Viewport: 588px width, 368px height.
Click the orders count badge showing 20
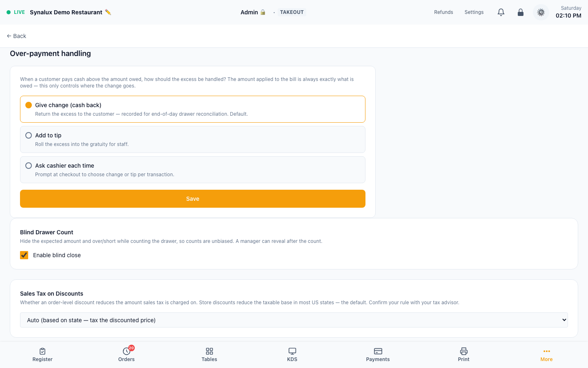tap(131, 348)
